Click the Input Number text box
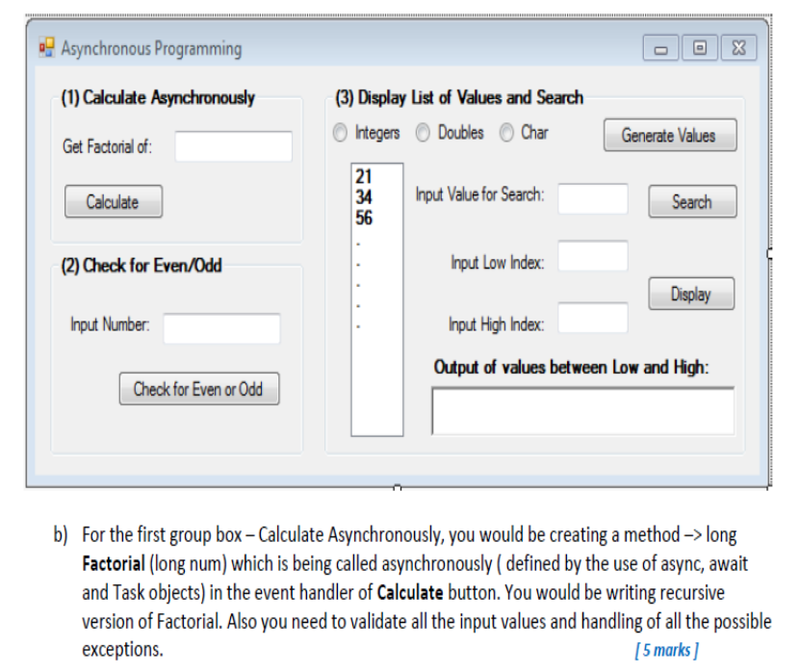799x672 pixels. coord(220,327)
